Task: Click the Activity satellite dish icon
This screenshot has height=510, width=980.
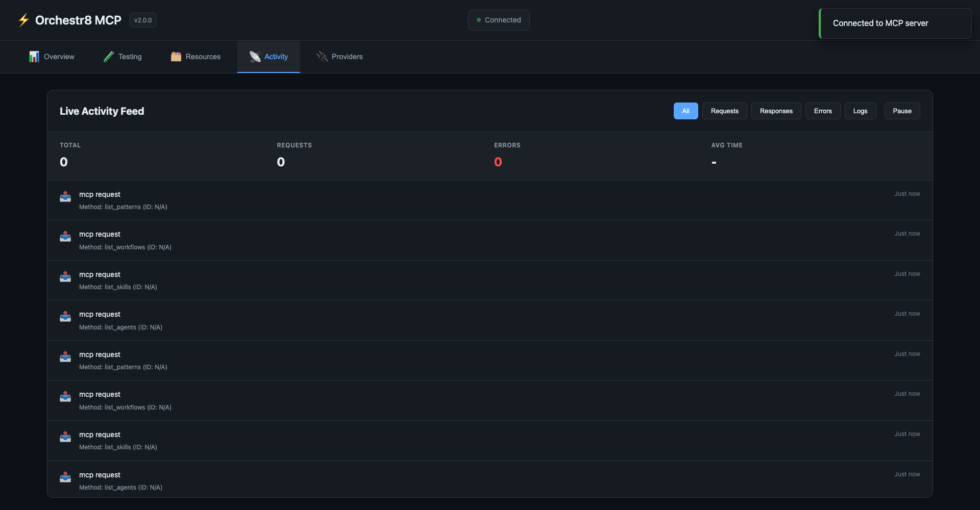Action: [255, 57]
